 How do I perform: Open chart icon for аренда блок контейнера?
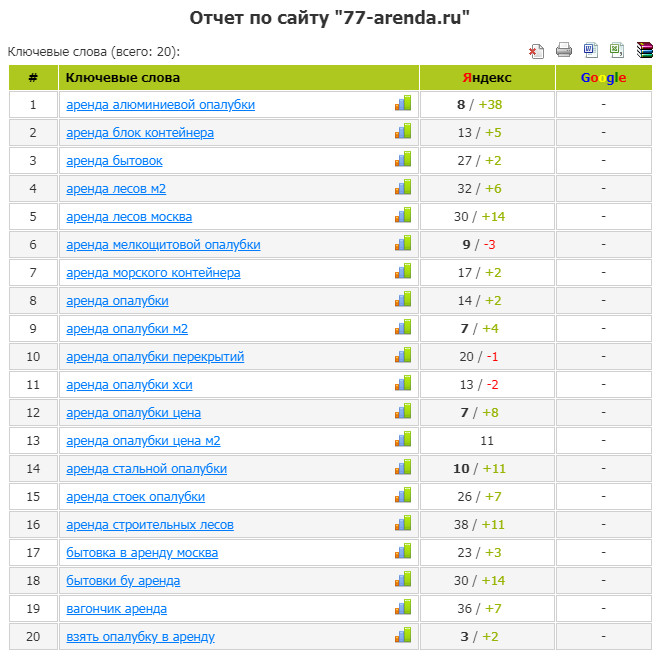pos(403,131)
